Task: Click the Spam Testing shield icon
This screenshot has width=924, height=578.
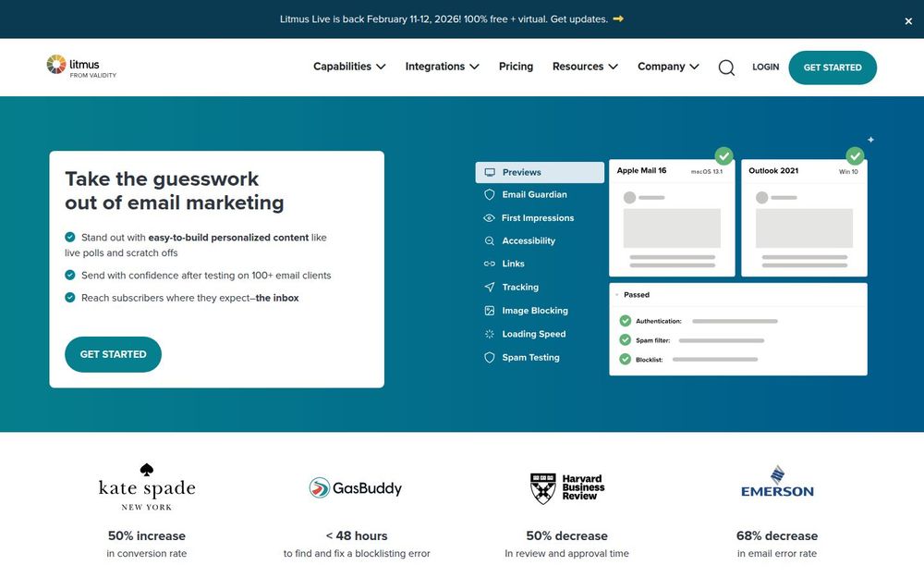Action: (489, 357)
